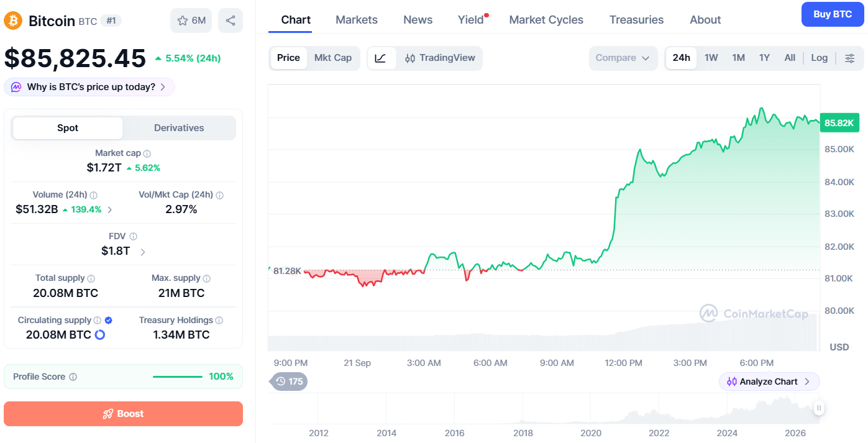Click the circulating supply progress ring
868x443 pixels.
99,335
